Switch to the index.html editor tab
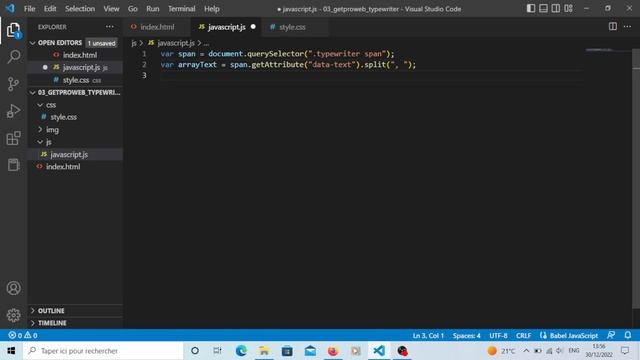 (x=157, y=27)
